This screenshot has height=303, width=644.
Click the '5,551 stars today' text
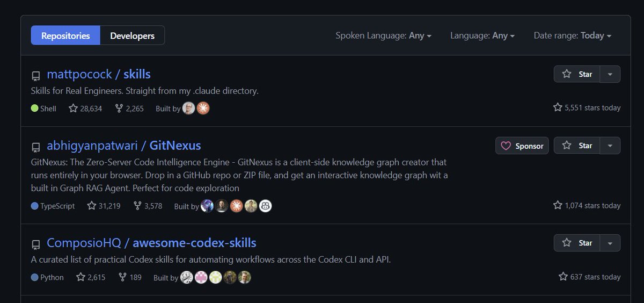[x=587, y=107]
